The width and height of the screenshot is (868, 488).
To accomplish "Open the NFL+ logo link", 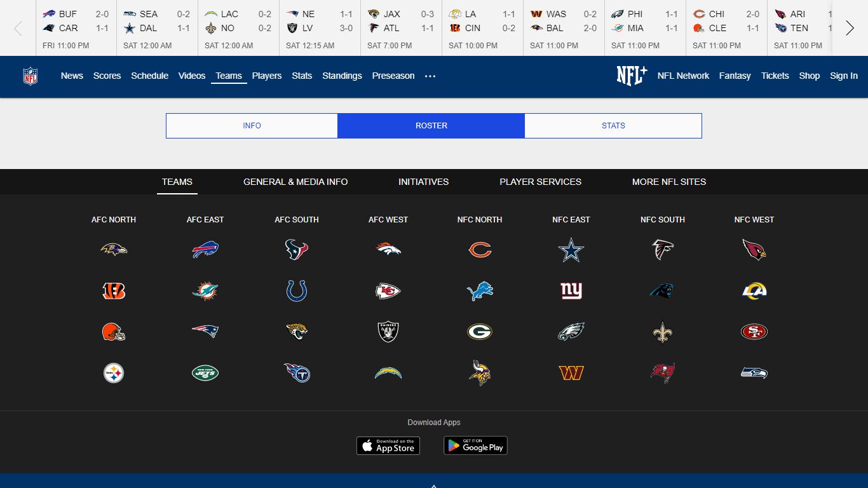I will tap(632, 76).
